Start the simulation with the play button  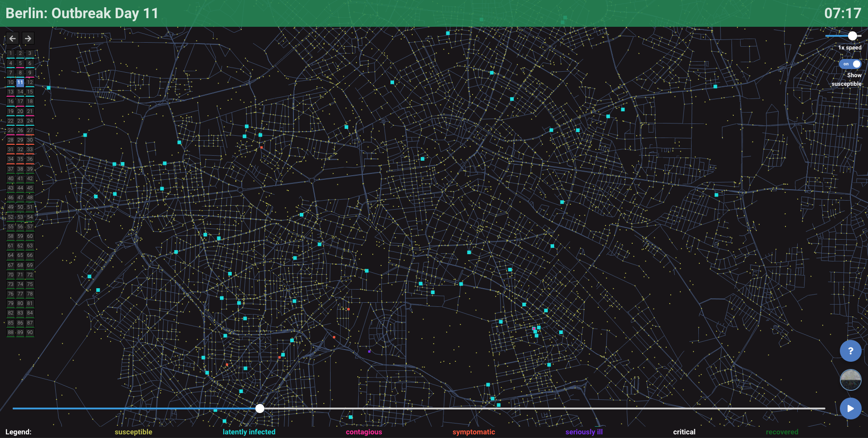coord(850,408)
